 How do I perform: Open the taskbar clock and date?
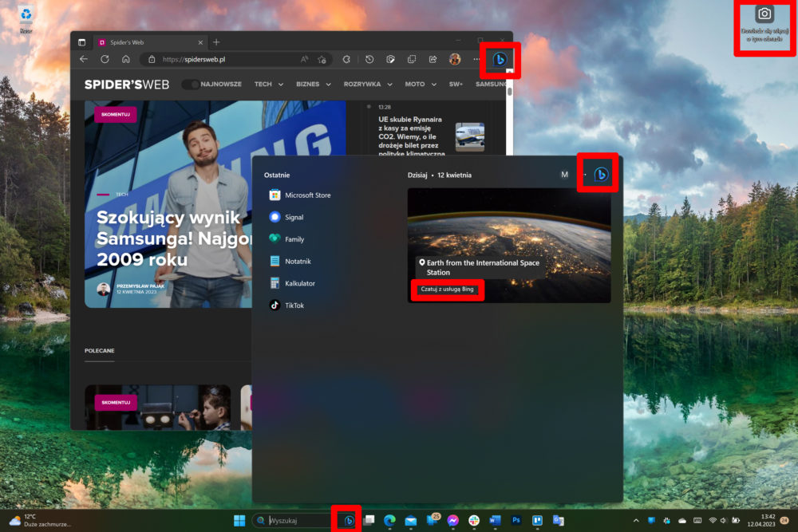point(761,520)
